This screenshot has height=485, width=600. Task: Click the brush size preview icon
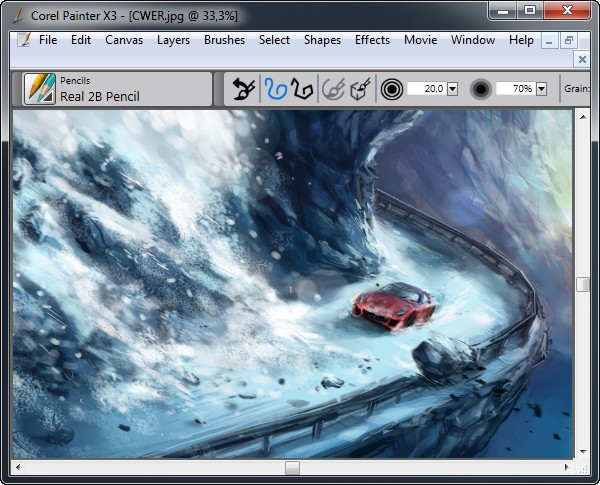point(391,89)
